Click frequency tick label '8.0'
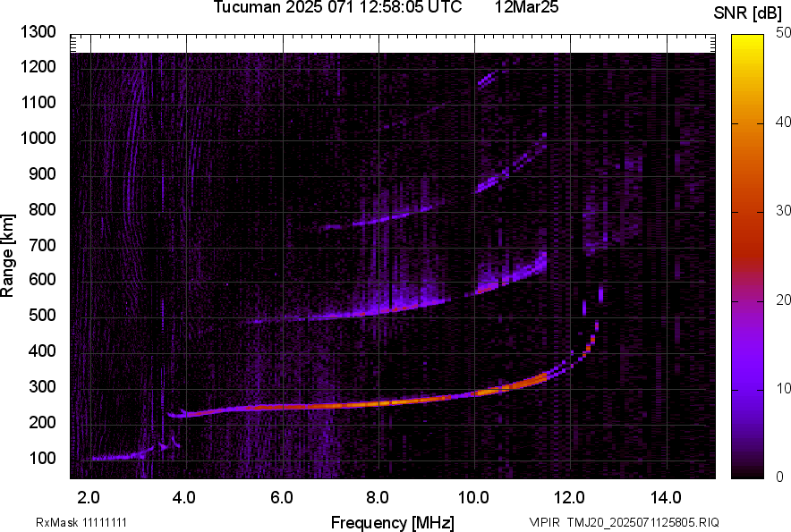The image size is (791, 532). click(378, 498)
